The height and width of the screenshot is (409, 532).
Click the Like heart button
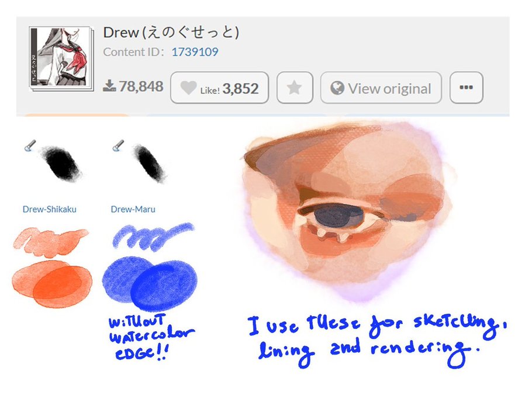click(219, 88)
